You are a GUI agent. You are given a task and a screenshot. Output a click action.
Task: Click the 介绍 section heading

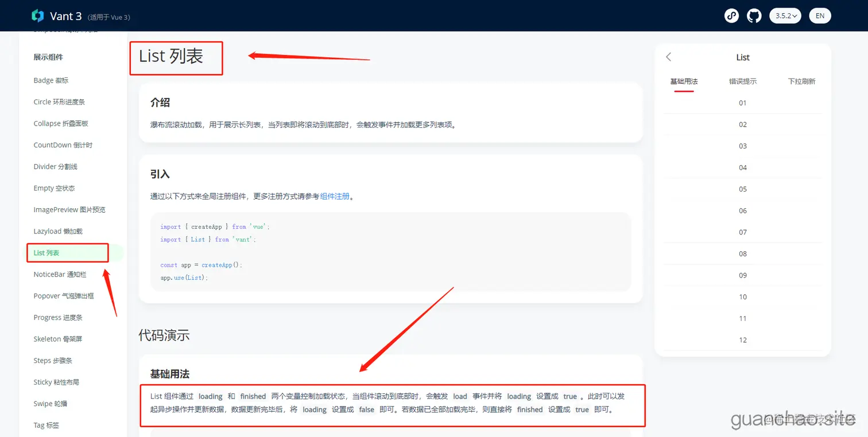click(x=160, y=103)
